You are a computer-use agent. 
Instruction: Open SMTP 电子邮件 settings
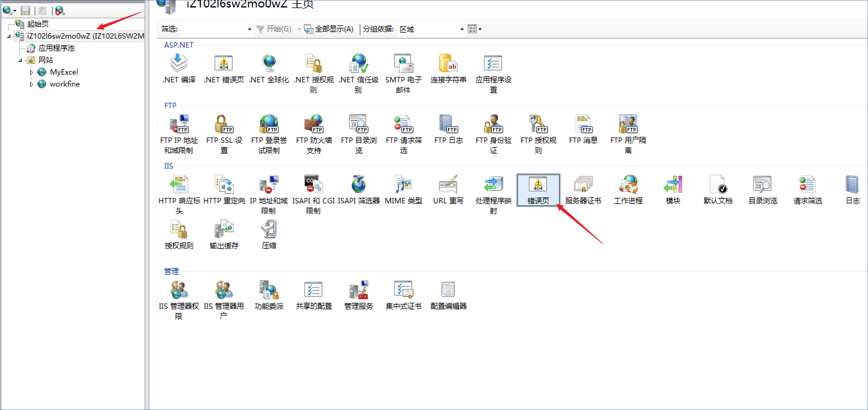403,74
